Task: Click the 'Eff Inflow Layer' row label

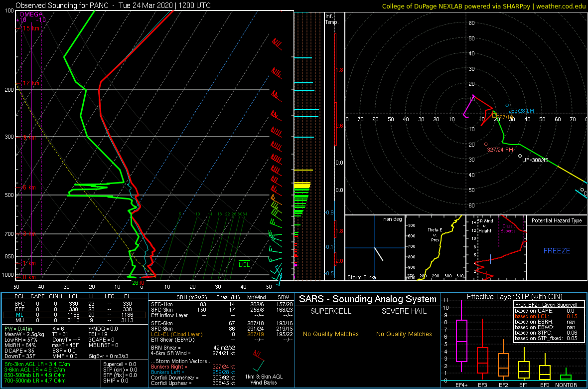Action: 169,315
